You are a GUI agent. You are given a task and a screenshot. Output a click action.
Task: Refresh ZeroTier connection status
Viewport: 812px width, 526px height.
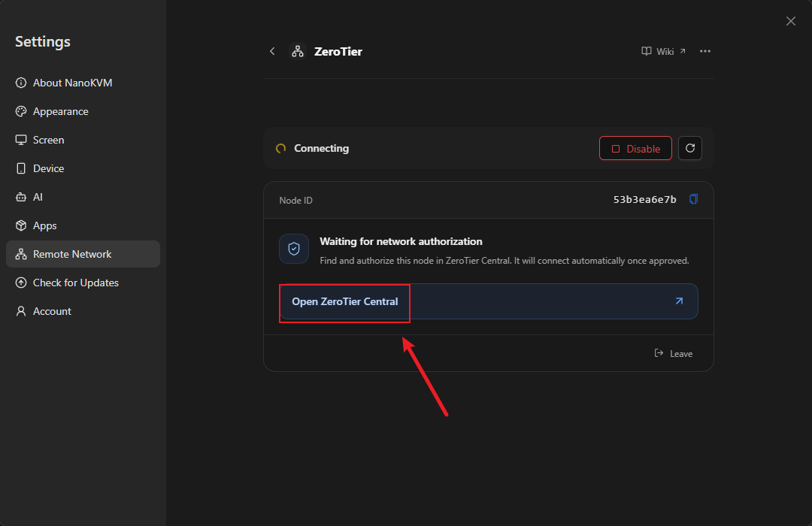click(x=689, y=148)
